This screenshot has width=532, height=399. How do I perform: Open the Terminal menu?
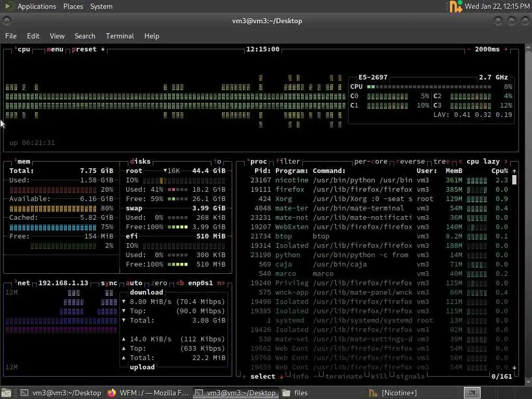coord(120,36)
